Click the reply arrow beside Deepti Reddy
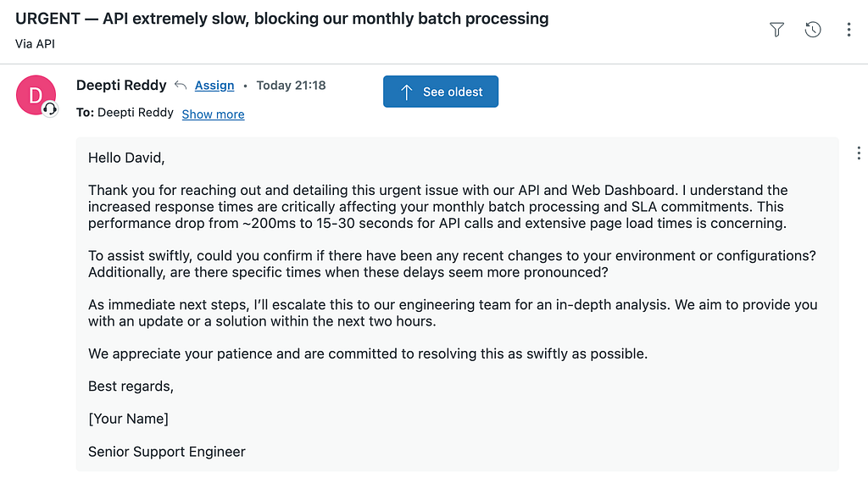This screenshot has width=868, height=484. coord(180,85)
